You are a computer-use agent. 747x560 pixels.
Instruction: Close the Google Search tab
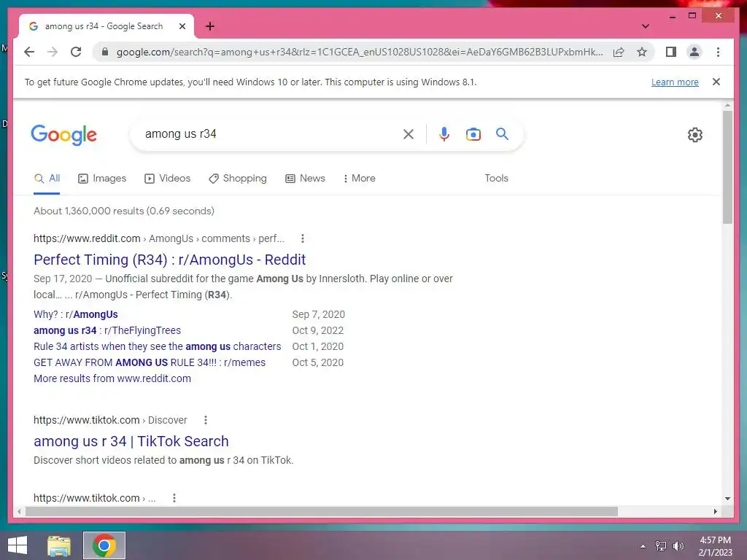[x=182, y=26]
